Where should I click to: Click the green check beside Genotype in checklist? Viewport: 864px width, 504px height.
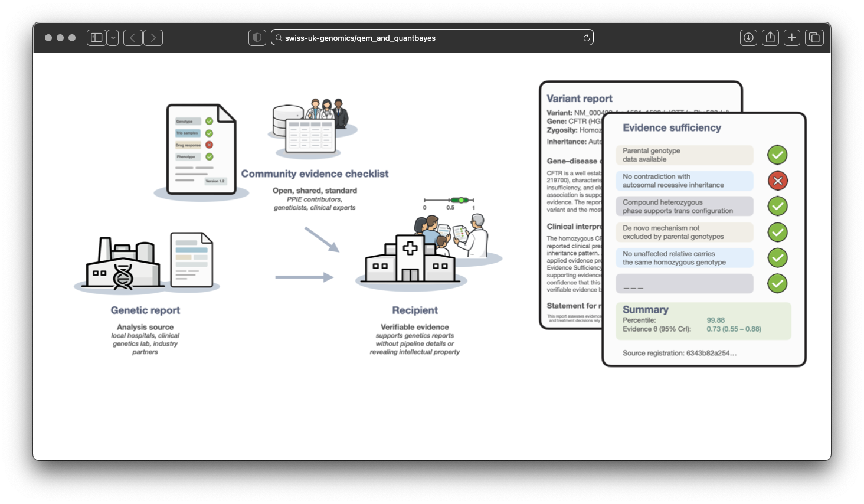click(x=209, y=121)
